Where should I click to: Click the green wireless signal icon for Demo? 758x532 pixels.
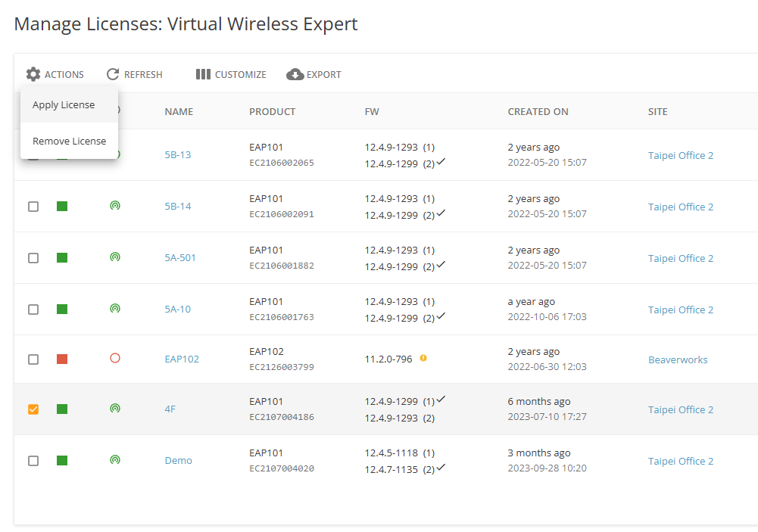115,459
